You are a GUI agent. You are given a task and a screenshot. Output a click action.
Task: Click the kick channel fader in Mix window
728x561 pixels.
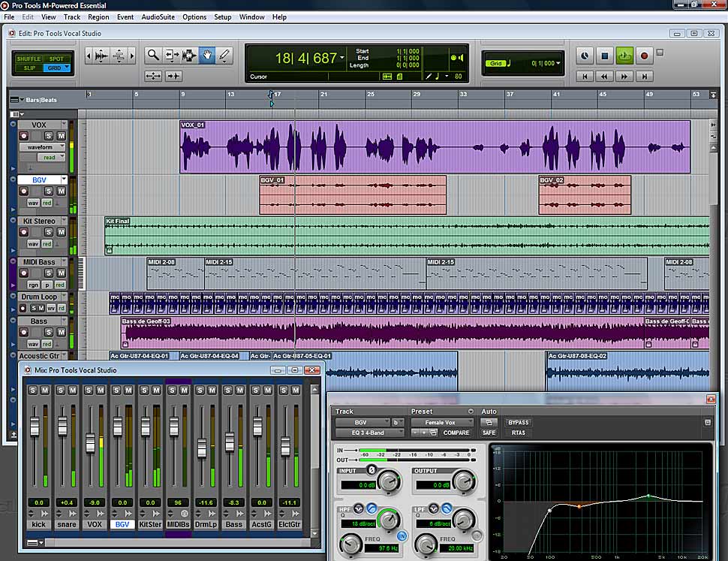(x=35, y=427)
